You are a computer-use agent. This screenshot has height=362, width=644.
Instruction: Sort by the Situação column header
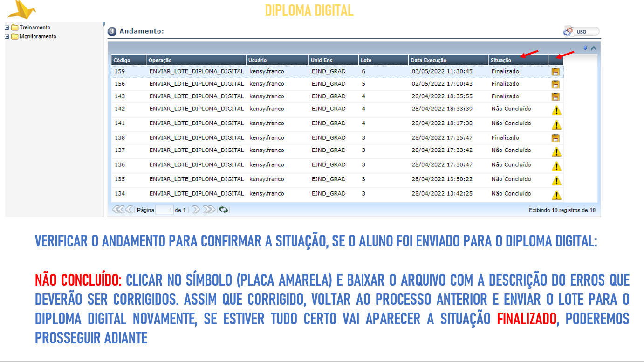(x=518, y=60)
